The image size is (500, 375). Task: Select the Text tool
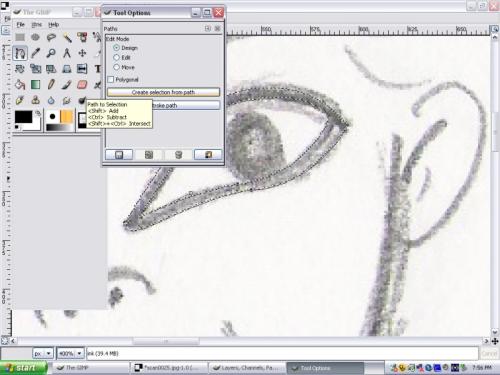(x=97, y=69)
